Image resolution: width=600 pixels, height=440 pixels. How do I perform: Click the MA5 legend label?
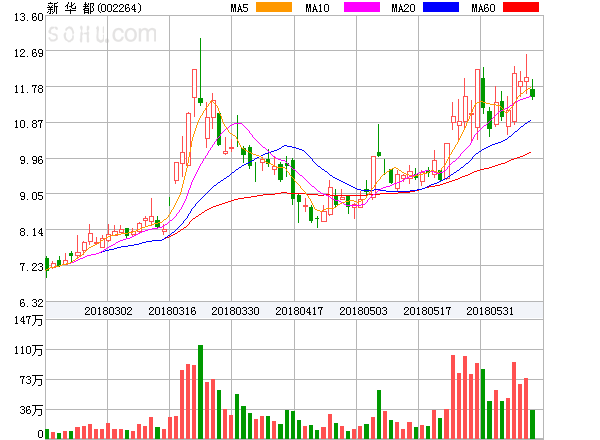tap(239, 8)
